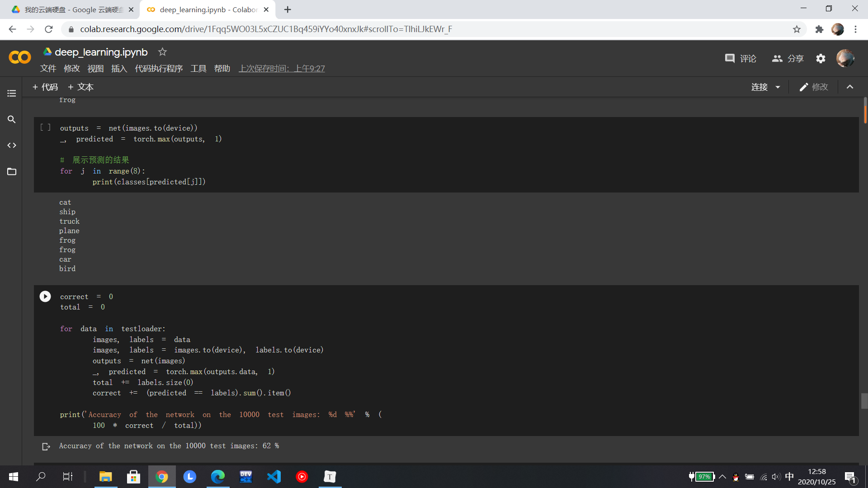Image resolution: width=868 pixels, height=488 pixels.
Task: Open Colab settings gear icon
Action: tap(821, 59)
